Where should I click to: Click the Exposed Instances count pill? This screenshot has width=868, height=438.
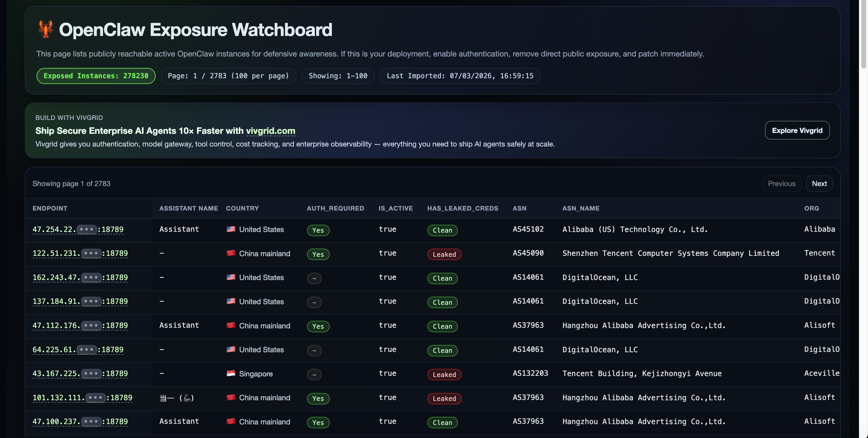(x=96, y=76)
